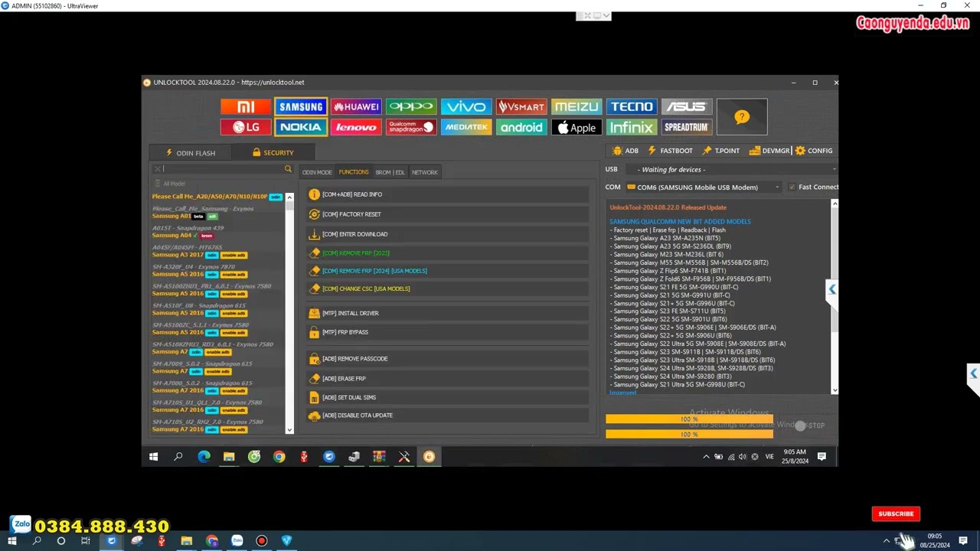The width and height of the screenshot is (980, 551).
Task: Open the ADB toolbar button
Action: [626, 151]
